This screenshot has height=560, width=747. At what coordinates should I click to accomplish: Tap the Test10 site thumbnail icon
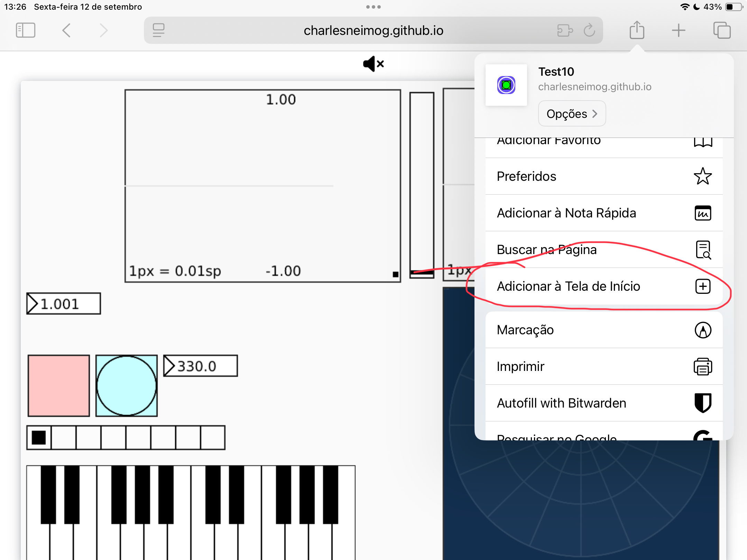[x=506, y=85]
